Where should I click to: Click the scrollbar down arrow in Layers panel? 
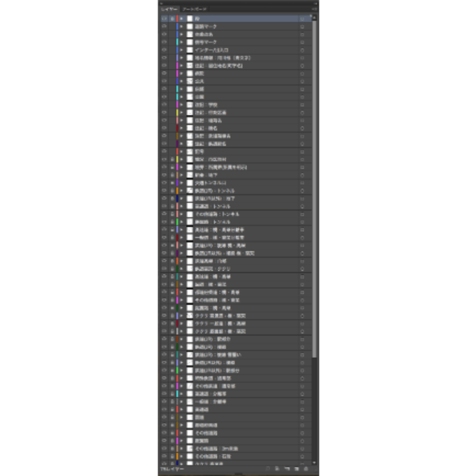click(x=314, y=463)
